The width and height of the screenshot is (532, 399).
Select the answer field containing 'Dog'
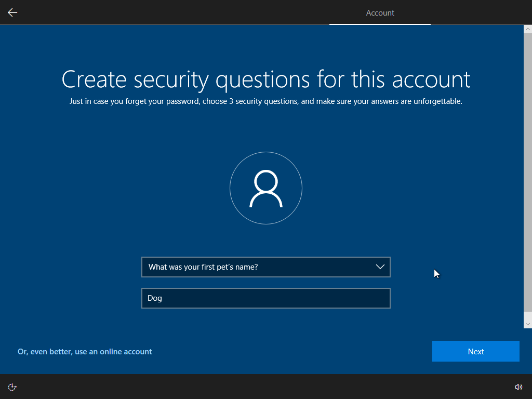coord(266,298)
